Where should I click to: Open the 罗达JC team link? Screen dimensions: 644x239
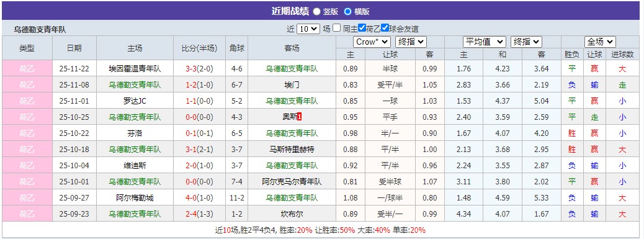[x=135, y=101]
